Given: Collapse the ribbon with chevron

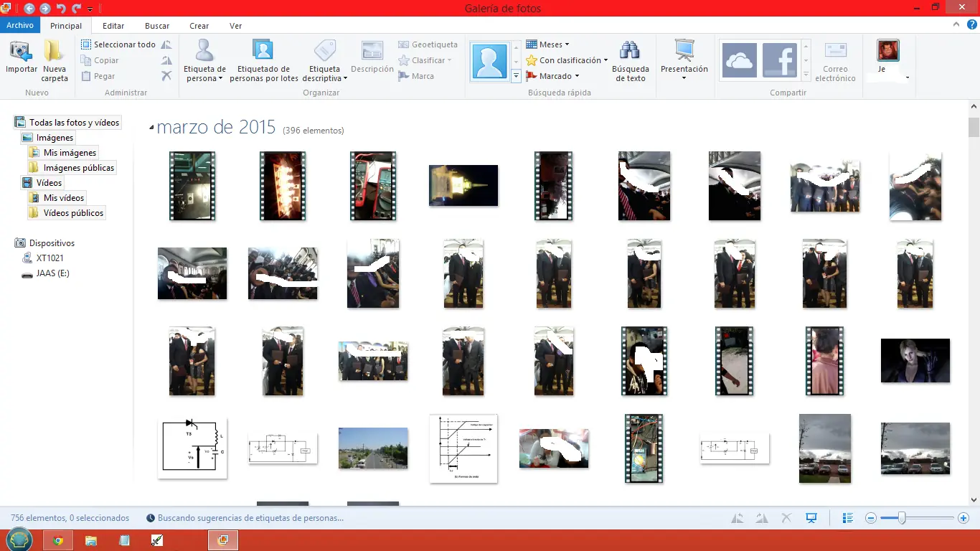Looking at the screenshot, I should (x=956, y=24).
